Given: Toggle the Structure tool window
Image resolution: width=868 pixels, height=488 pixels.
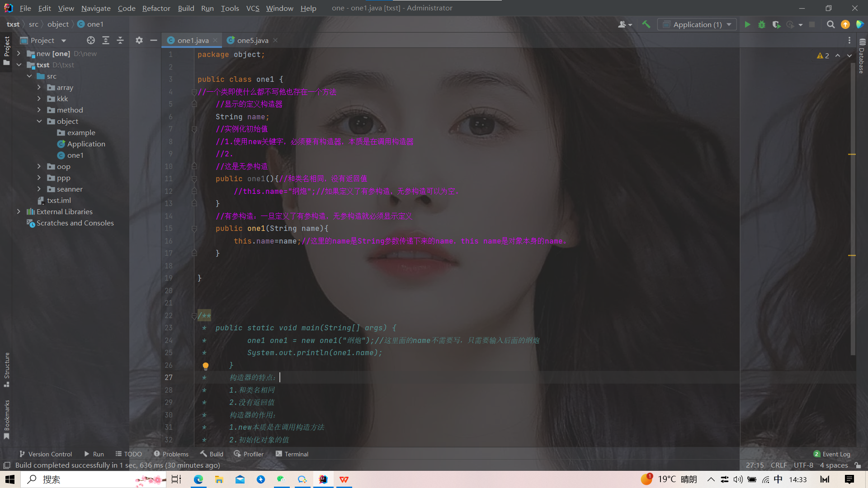Looking at the screenshot, I should (7, 369).
